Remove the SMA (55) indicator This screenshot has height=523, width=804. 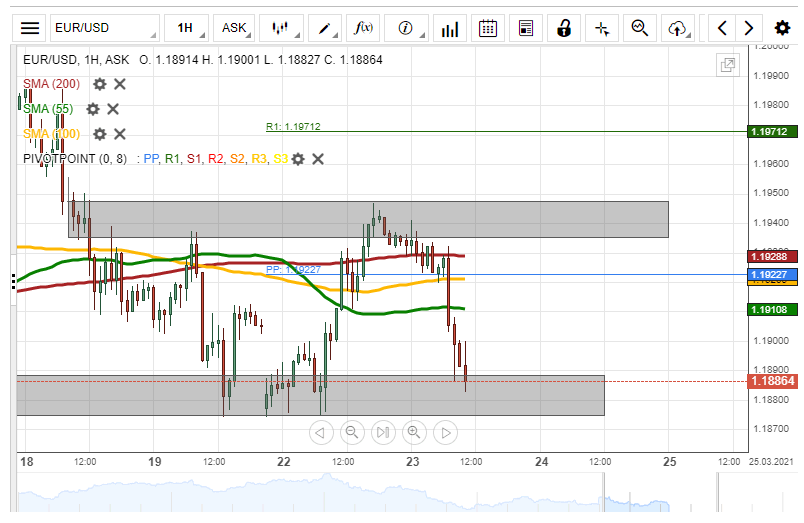[113, 109]
